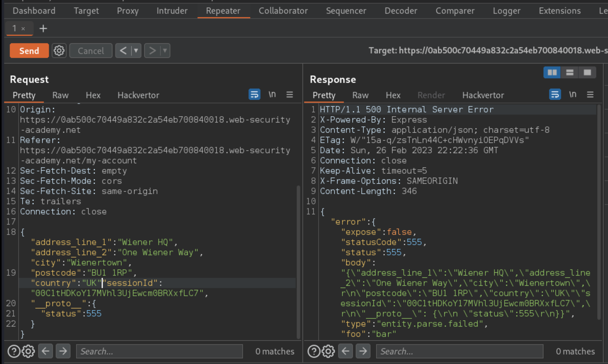This screenshot has width=608, height=364.
Task: Go to the previous request with back arrow
Action: 123,51
